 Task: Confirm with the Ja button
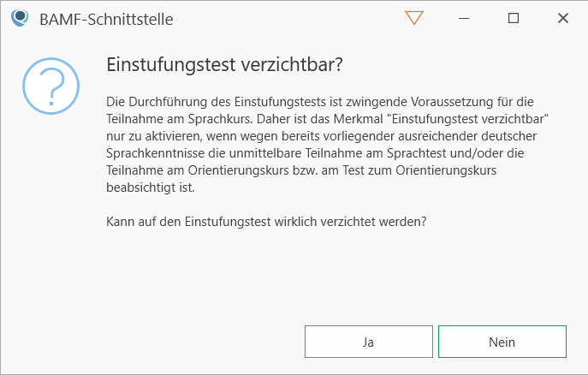[x=368, y=342]
